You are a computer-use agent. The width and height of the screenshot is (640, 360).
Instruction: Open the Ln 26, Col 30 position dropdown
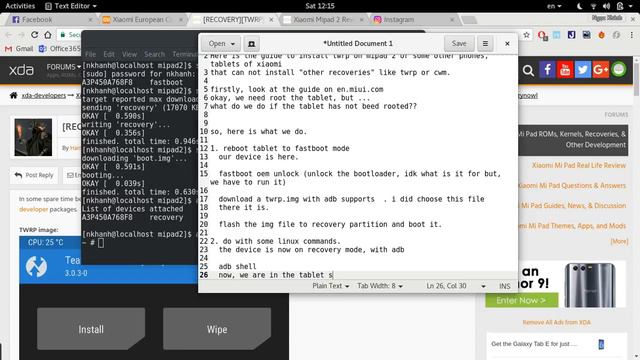[456, 286]
